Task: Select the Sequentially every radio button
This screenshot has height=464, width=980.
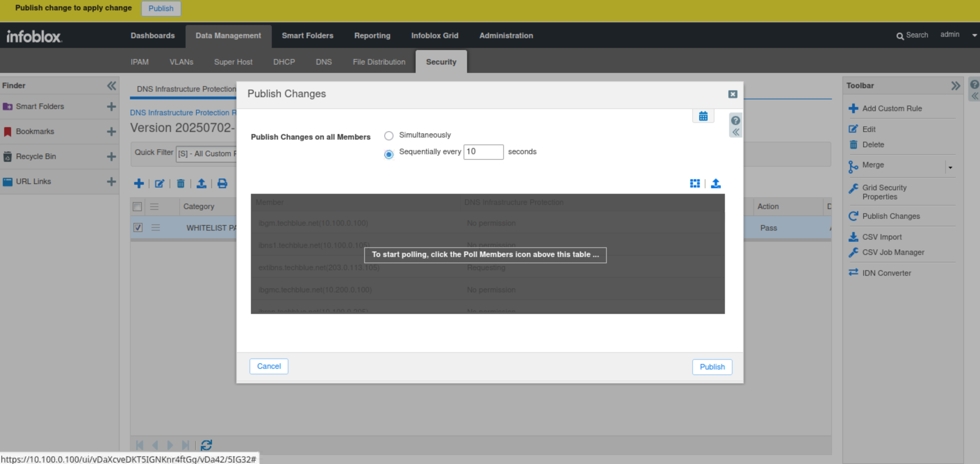Action: [389, 155]
